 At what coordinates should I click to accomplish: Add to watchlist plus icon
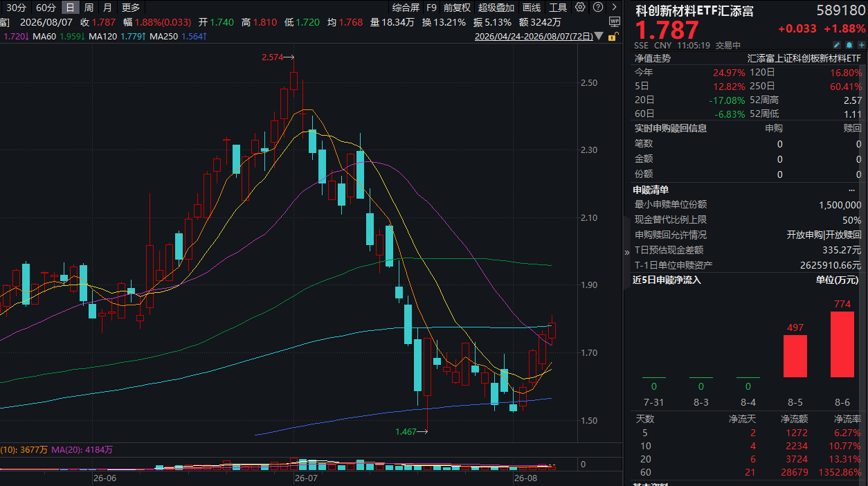[861, 44]
